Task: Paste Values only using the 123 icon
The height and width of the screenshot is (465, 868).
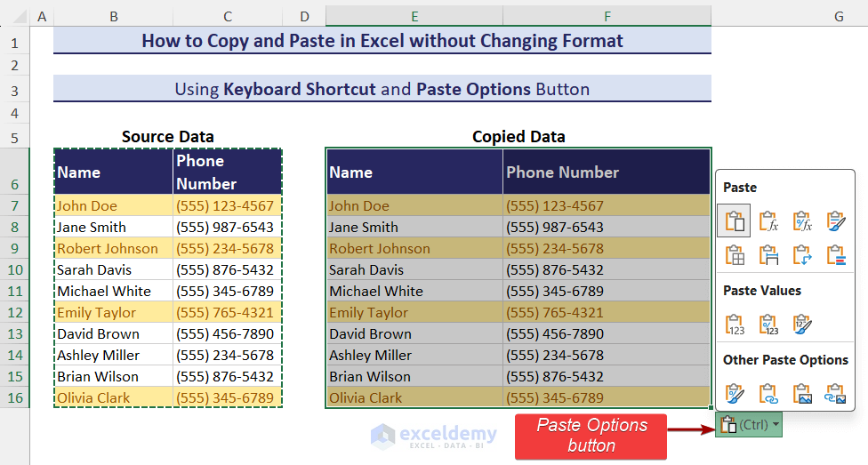Action: coord(735,324)
